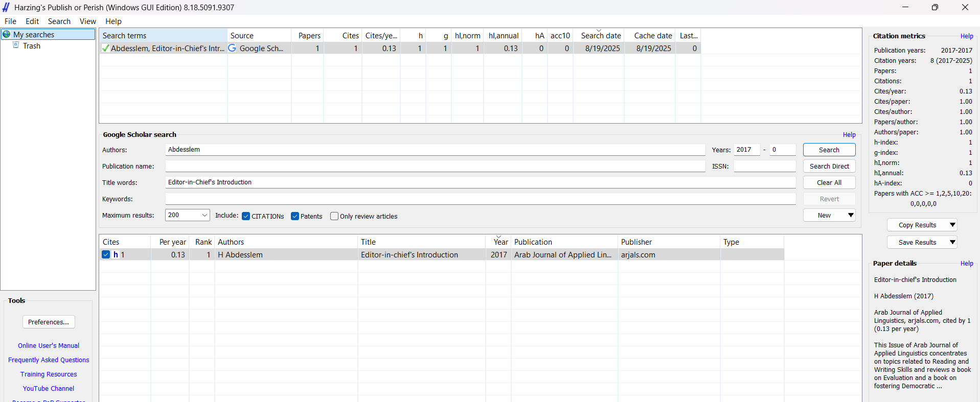The height and width of the screenshot is (402, 980).
Task: Click the Google Scholar source icon
Action: coord(232,48)
